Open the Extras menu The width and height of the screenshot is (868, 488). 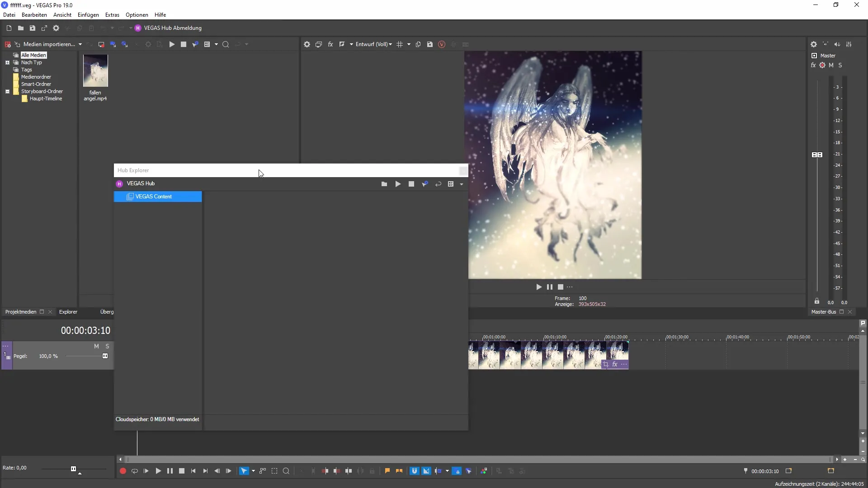[112, 15]
